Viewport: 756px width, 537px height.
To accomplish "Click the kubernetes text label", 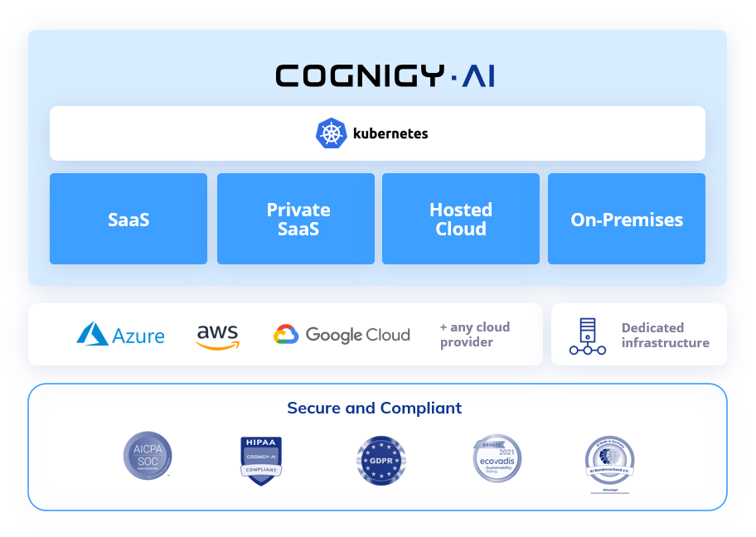I will pyautogui.click(x=390, y=133).
